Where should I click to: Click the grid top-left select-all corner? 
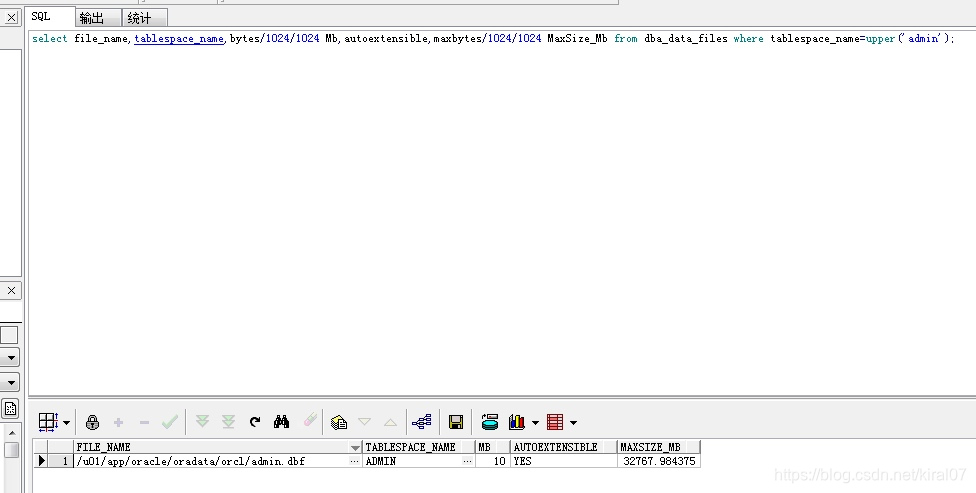point(41,447)
